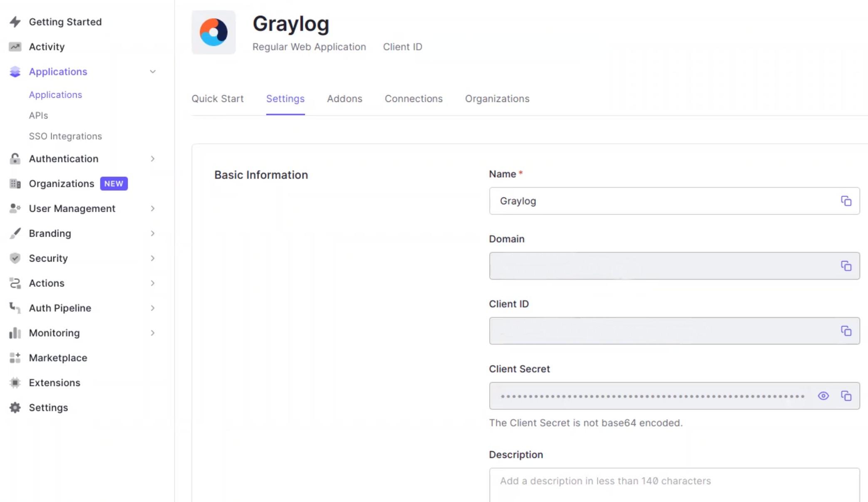Copy the Domain field value
The image size is (868, 502).
point(846,266)
